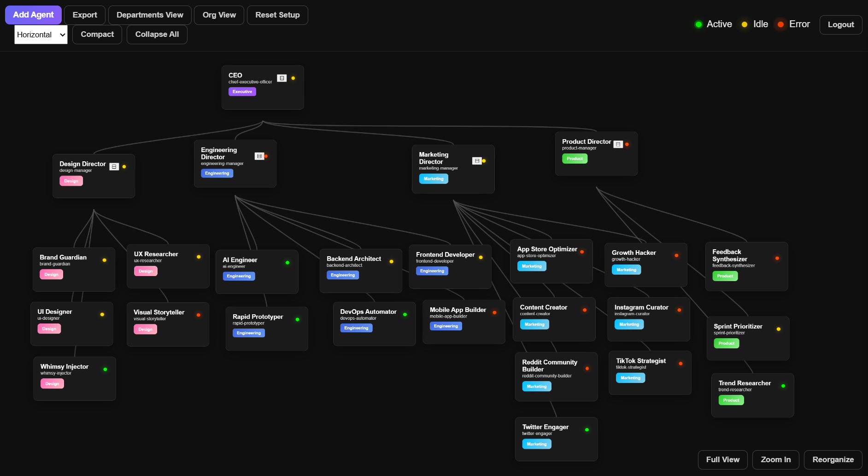868x476 pixels.
Task: Switch to Departments View
Action: [x=150, y=15]
